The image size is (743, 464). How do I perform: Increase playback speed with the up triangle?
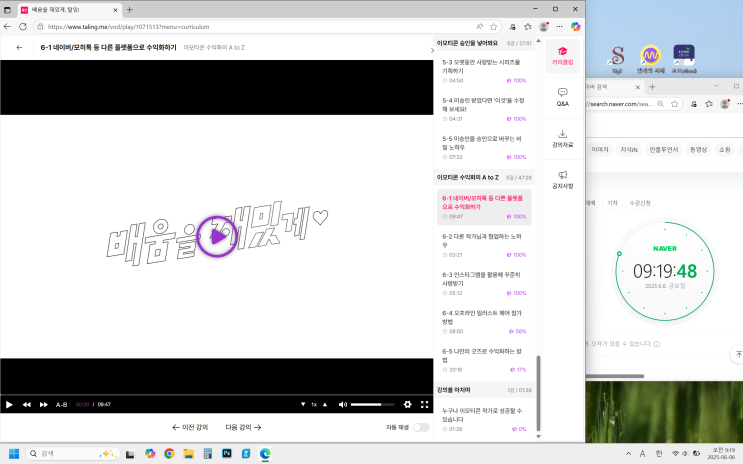point(325,404)
